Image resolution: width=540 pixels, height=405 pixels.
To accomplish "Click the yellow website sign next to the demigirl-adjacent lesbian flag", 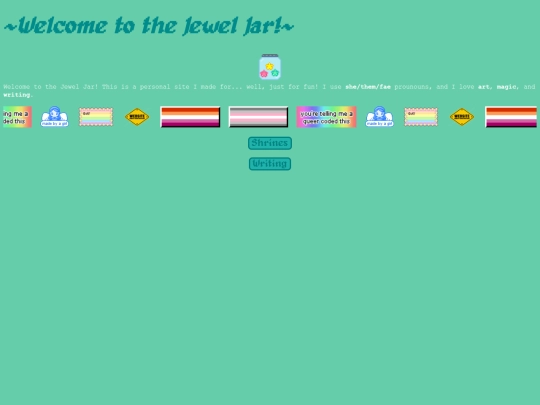I will pyautogui.click(x=137, y=117).
